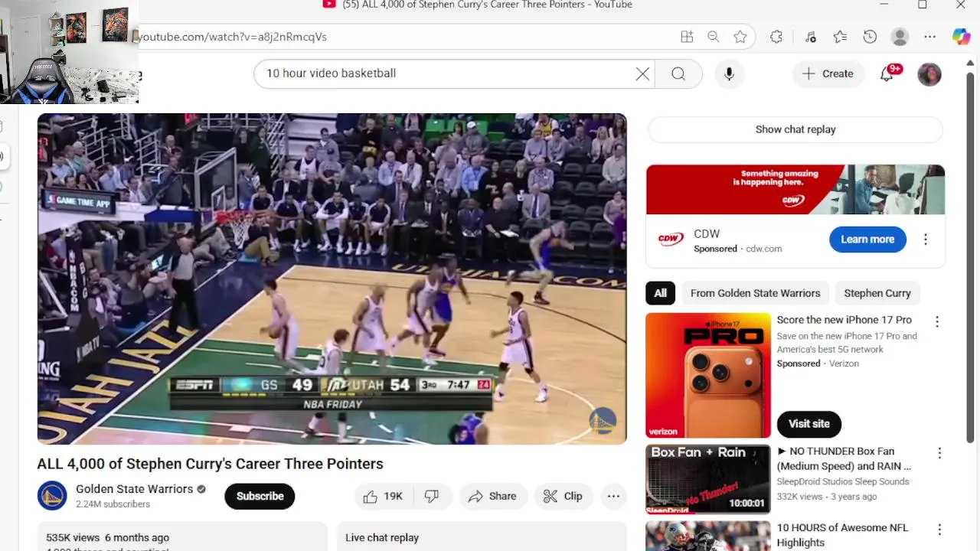The height and width of the screenshot is (551, 980).
Task: Select the All filter chip
Action: 660,293
